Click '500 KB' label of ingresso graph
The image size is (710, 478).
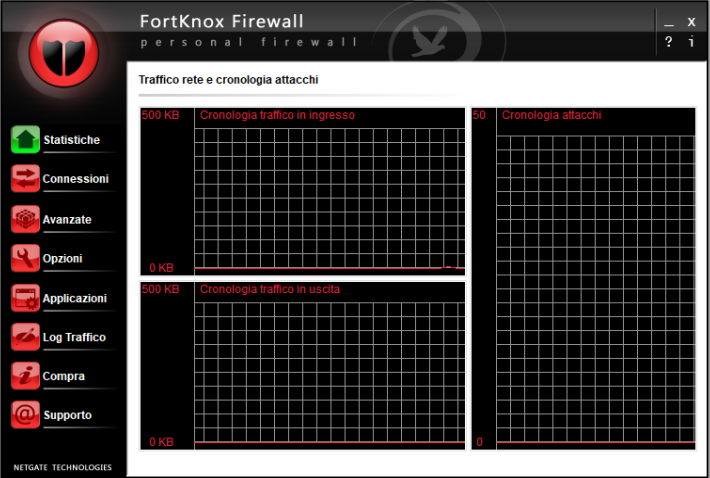160,115
